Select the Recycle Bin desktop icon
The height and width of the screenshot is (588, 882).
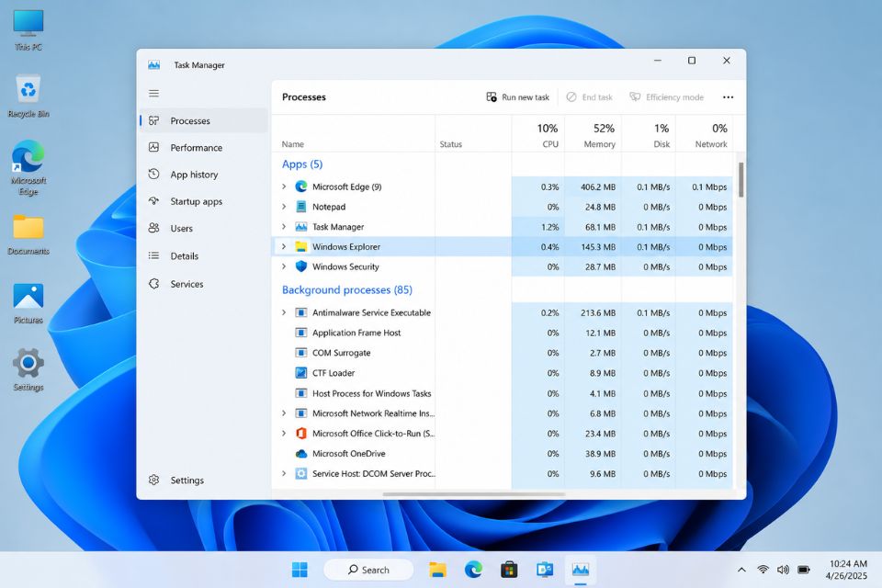tap(28, 96)
